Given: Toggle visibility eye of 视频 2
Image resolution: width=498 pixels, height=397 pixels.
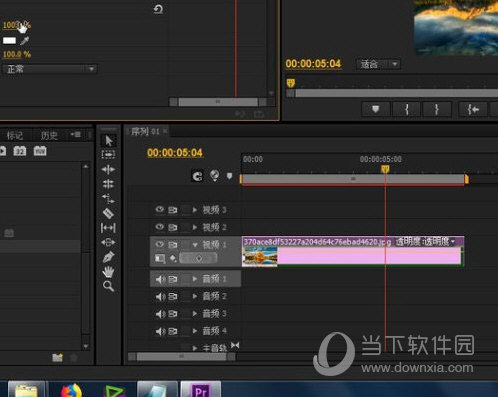Looking at the screenshot, I should pos(160,227).
